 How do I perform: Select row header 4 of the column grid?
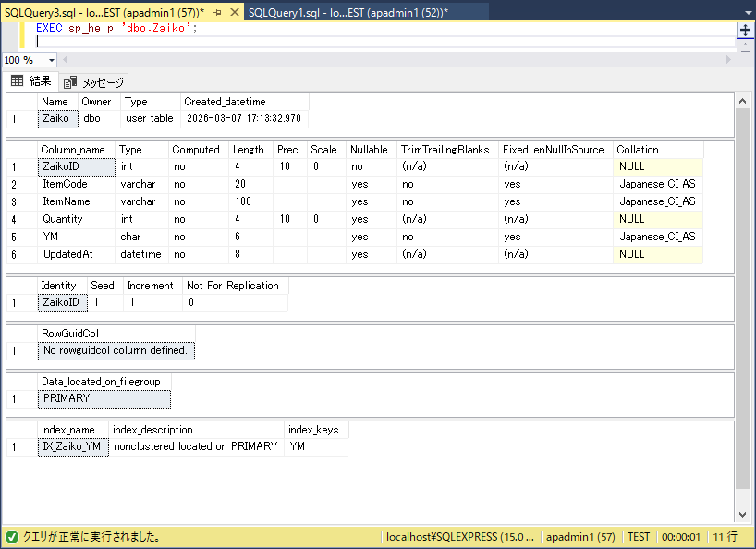coord(15,220)
